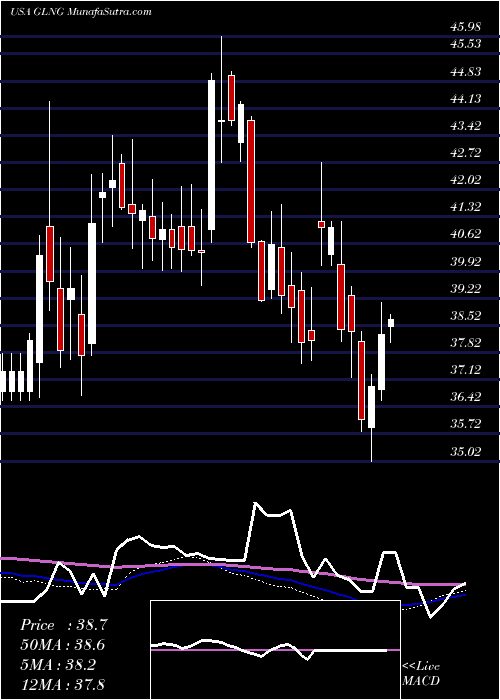The image size is (500, 700).
Task: Click the USA GLNG MunafaSutra.com title text
Action: click(x=80, y=12)
